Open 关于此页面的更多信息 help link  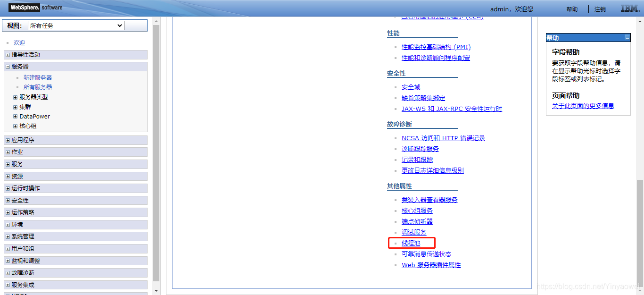pos(583,106)
